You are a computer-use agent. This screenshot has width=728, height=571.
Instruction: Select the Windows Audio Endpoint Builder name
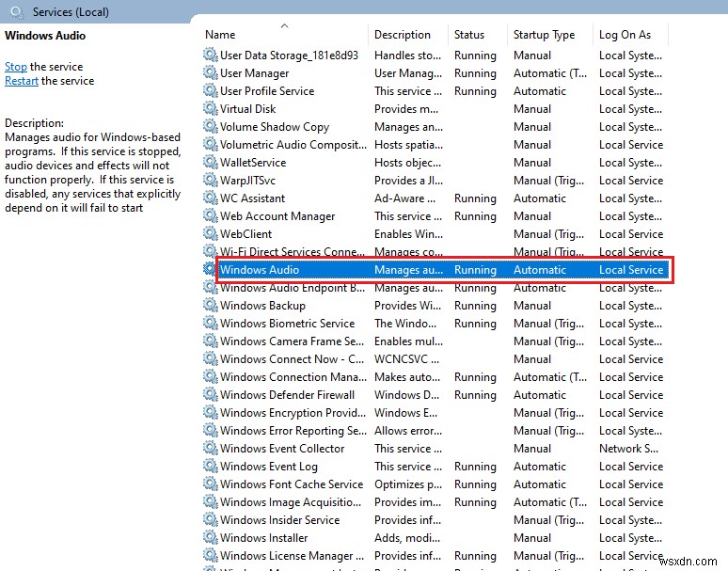[x=292, y=288]
